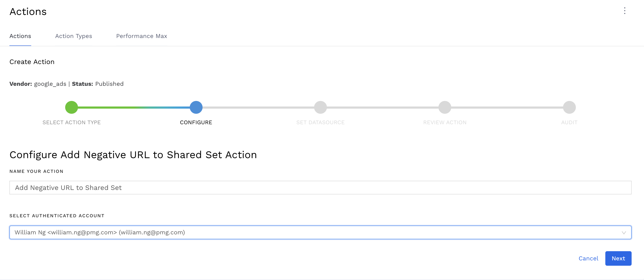Switch to the Performance Max tab

point(141,36)
